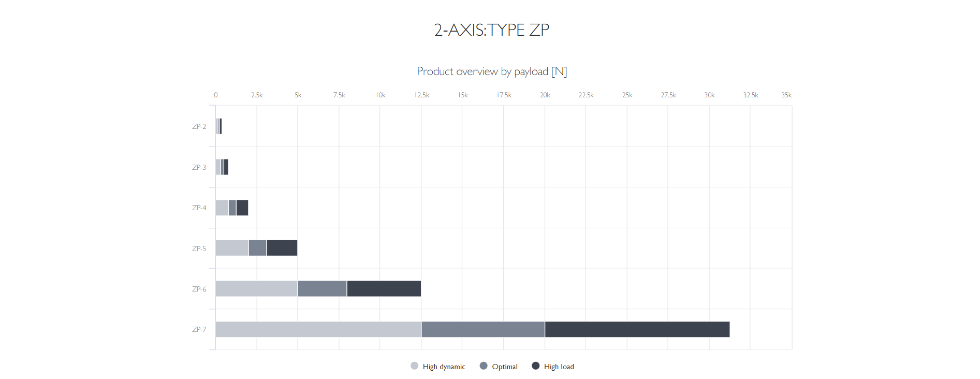Click the ZP-5 High load bar segment
Image resolution: width=980 pixels, height=379 pixels.
pos(282,248)
